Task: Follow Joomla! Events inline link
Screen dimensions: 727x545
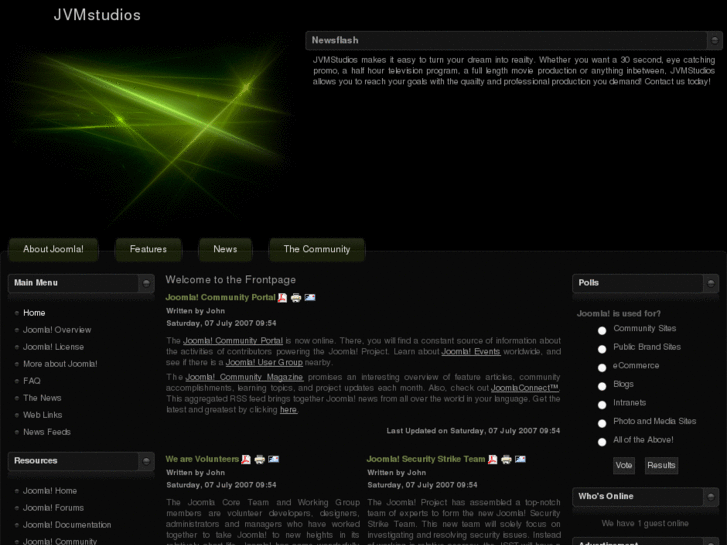Action: click(x=471, y=352)
